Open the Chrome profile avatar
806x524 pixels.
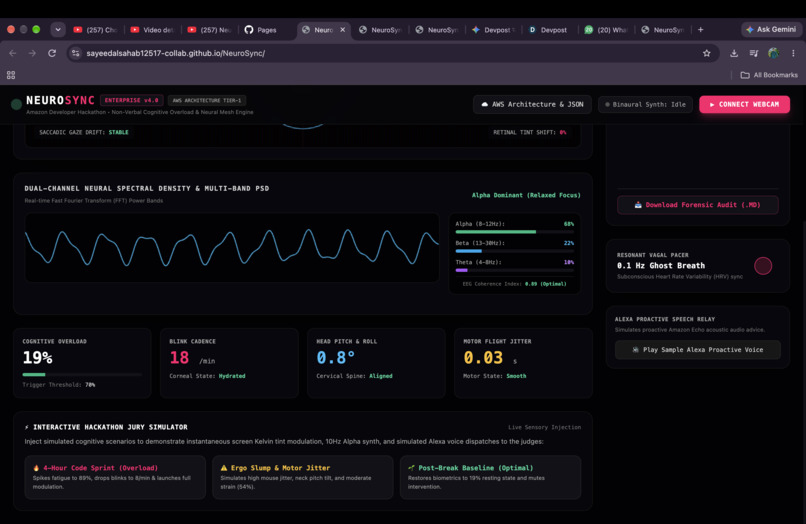click(x=773, y=53)
